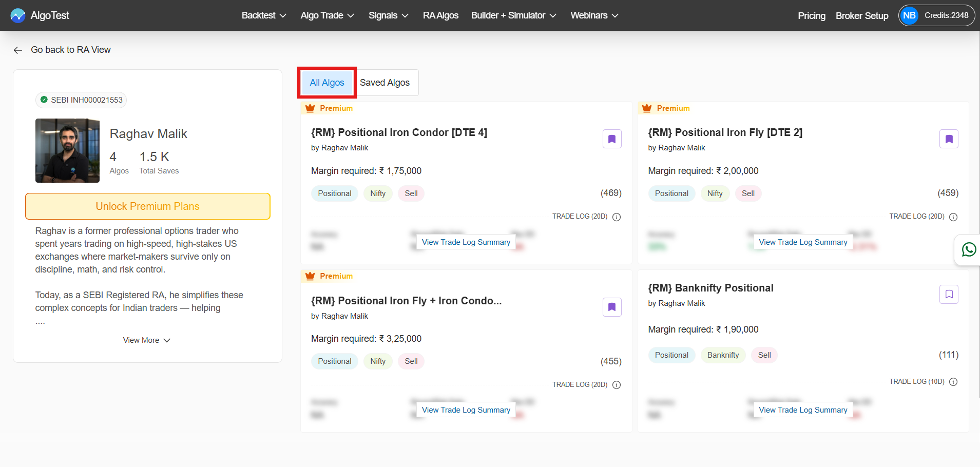Open the Signals dropdown menu

[x=388, y=15]
